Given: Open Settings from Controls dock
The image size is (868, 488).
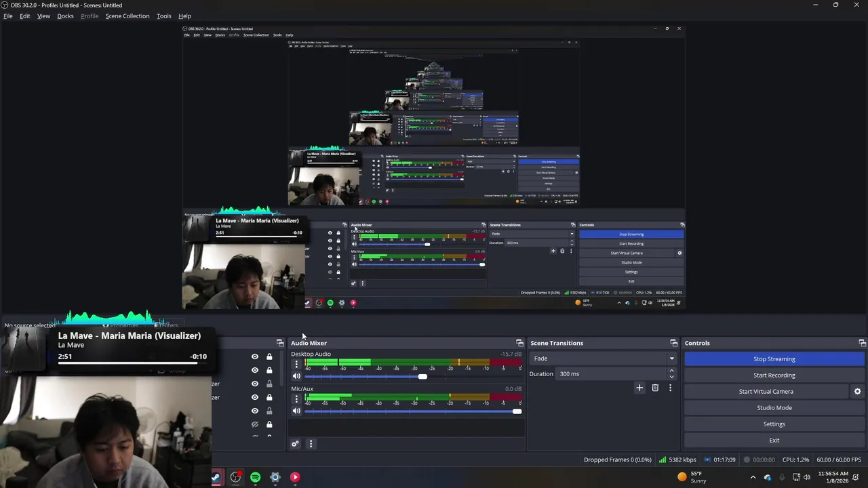Looking at the screenshot, I should [x=774, y=424].
